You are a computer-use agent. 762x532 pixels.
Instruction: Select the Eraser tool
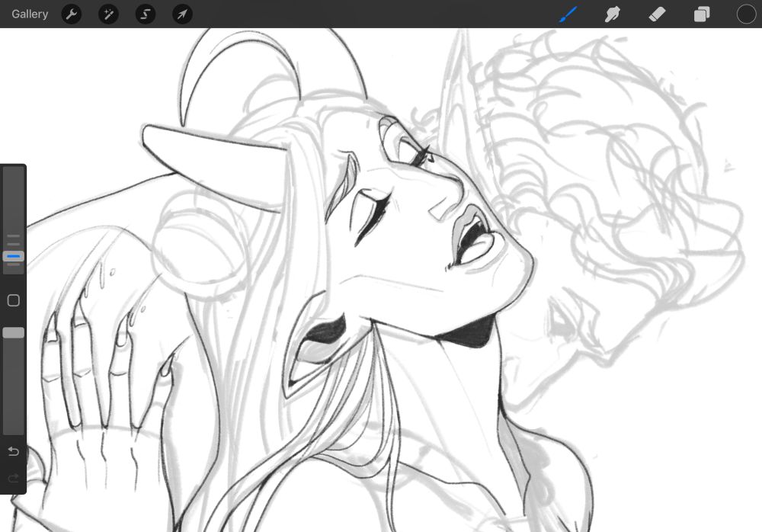(x=657, y=14)
